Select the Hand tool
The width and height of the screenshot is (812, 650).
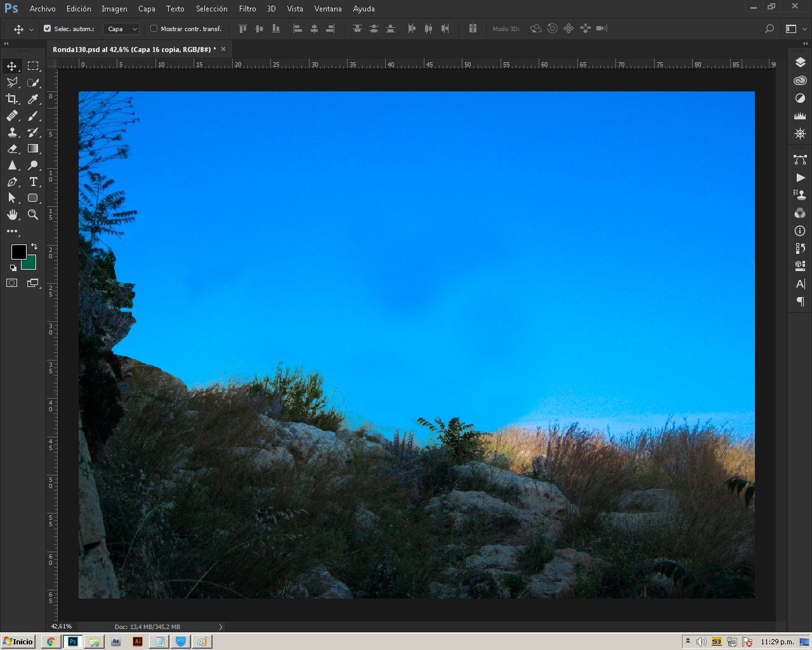[x=12, y=215]
